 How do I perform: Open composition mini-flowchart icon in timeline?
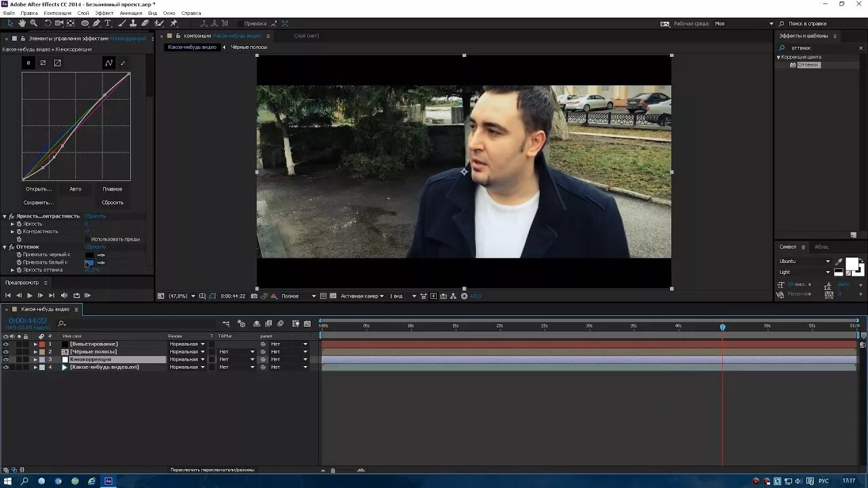click(x=226, y=324)
